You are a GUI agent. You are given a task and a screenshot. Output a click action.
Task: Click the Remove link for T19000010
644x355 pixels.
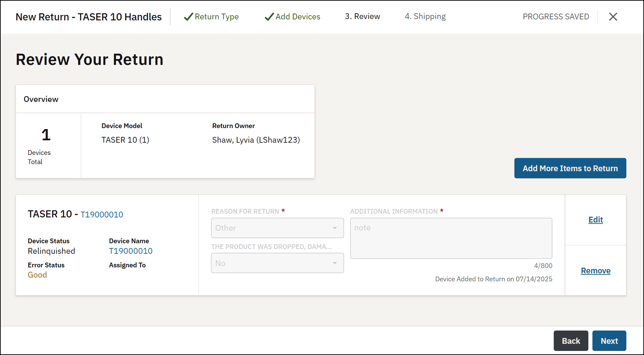coord(595,271)
